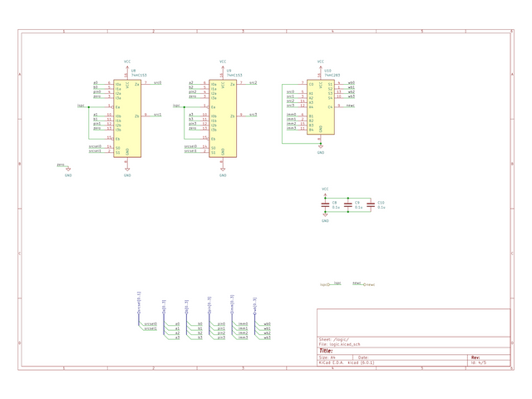Select the U9 74HC153 multiplexer symbol
The height and width of the screenshot is (399, 532).
pos(223,118)
